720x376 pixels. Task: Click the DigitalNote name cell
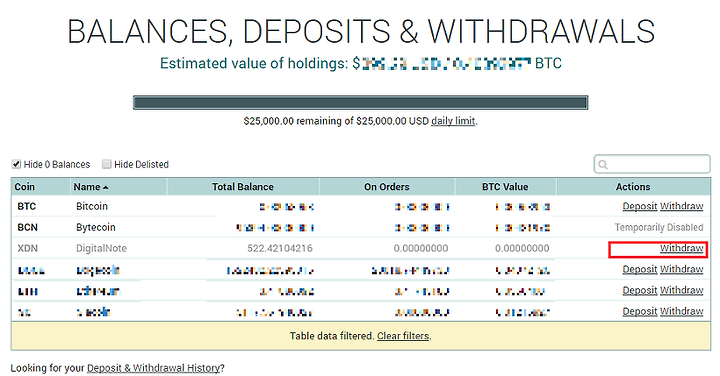[x=101, y=248]
